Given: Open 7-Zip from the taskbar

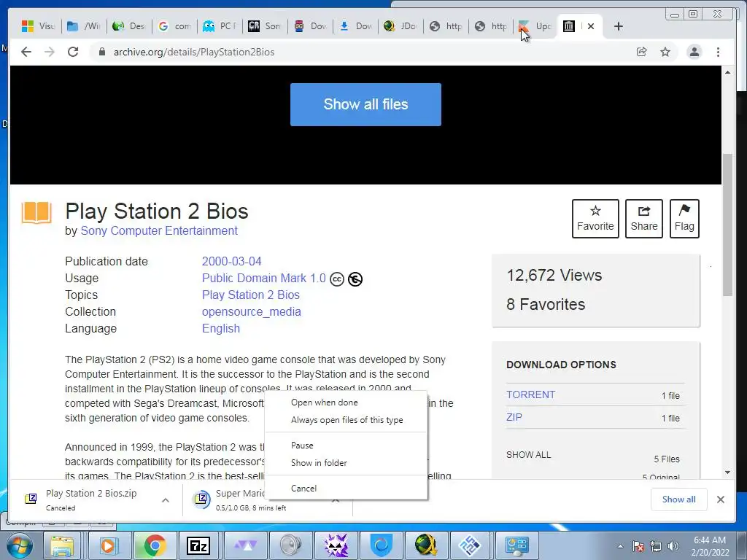Looking at the screenshot, I should [198, 545].
